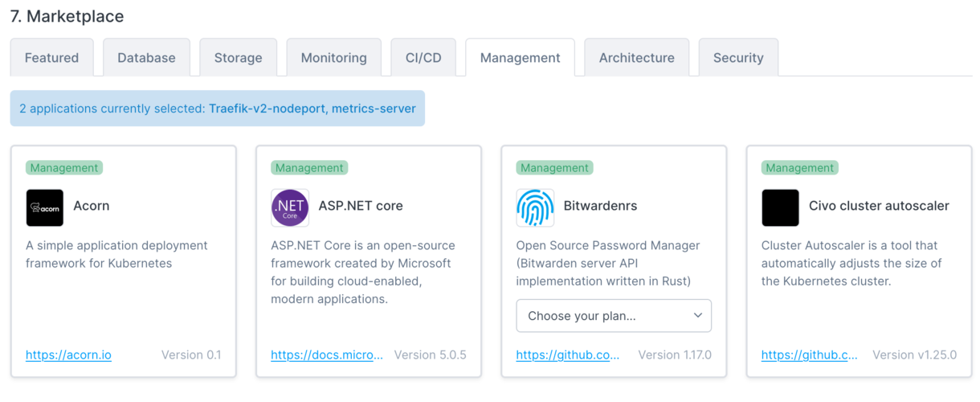Click the Civo cluster autoscaler black icon
This screenshot has height=402, width=980.
point(780,208)
